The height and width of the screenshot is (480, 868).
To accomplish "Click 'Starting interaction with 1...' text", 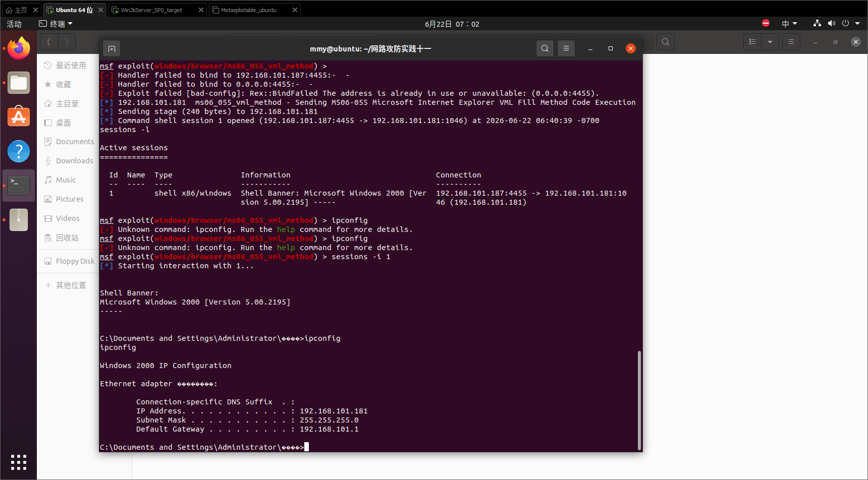I will pos(186,266).
